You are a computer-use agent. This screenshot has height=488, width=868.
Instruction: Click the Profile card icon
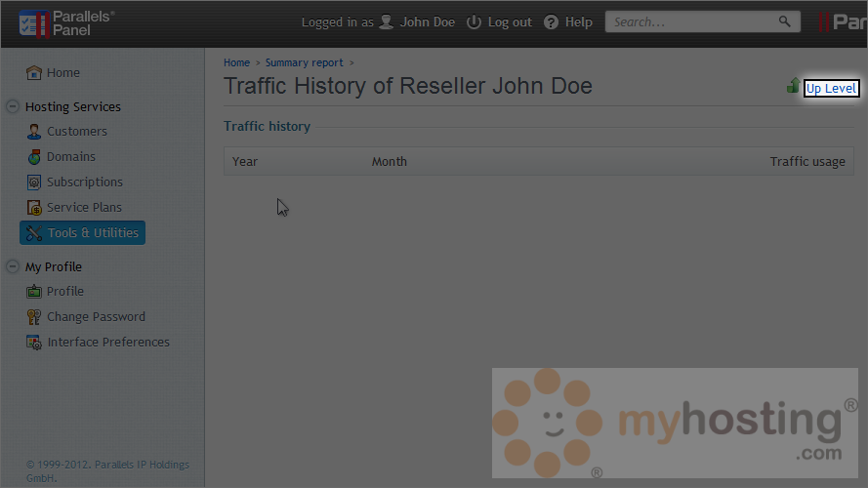pos(34,291)
